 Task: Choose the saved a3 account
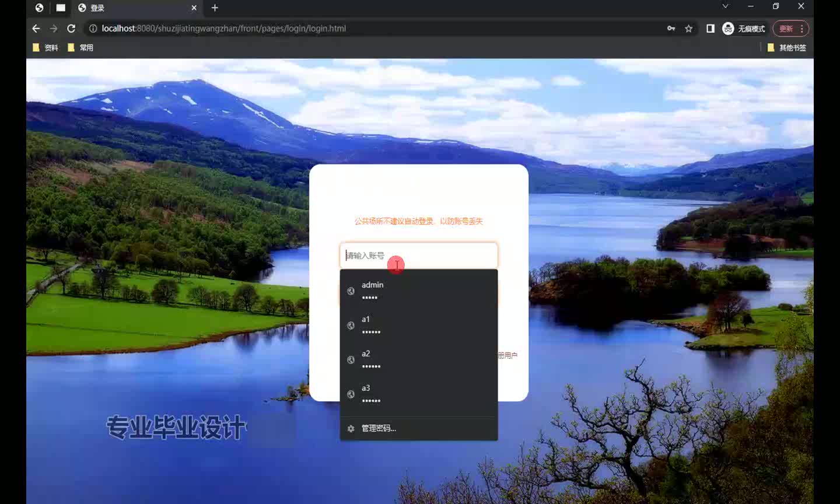[x=419, y=394]
